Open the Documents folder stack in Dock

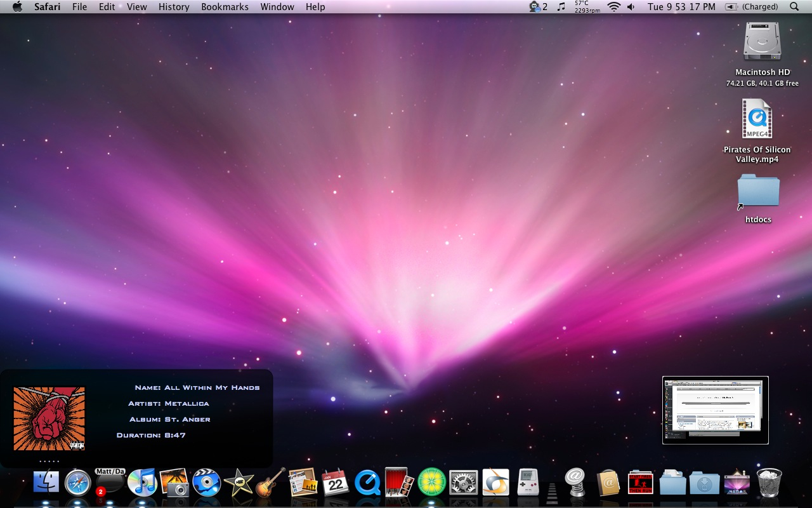pos(672,483)
